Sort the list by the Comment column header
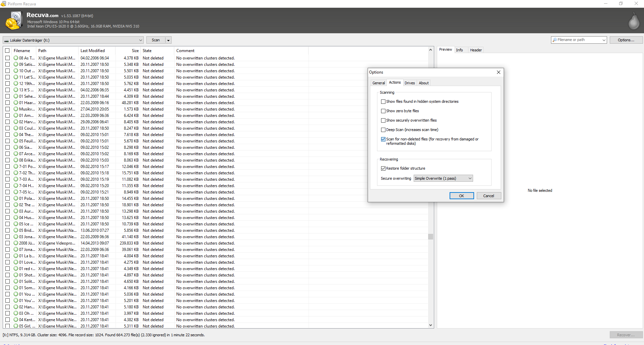Image resolution: width=644 pixels, height=345 pixels. [x=241, y=51]
